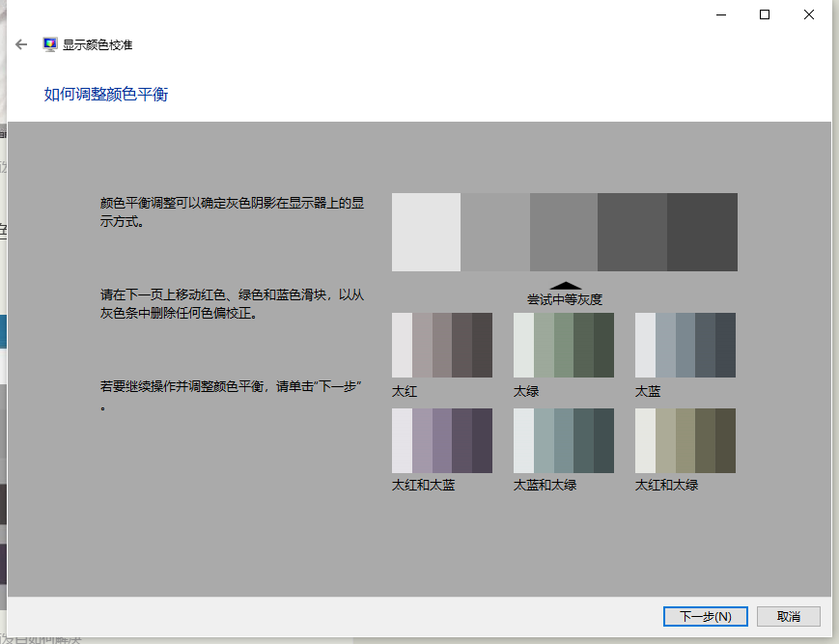Click the 太蓝 (too blue) sample image
The image size is (839, 644).
[685, 344]
